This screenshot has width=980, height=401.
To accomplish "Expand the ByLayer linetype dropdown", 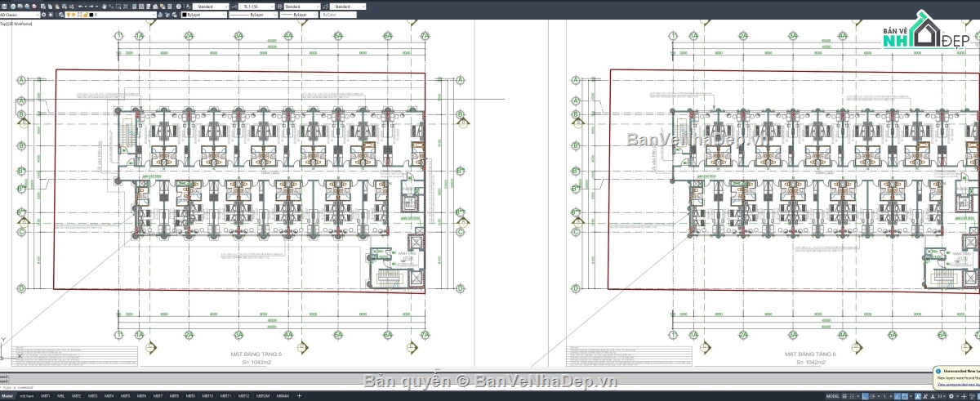I will [x=253, y=15].
